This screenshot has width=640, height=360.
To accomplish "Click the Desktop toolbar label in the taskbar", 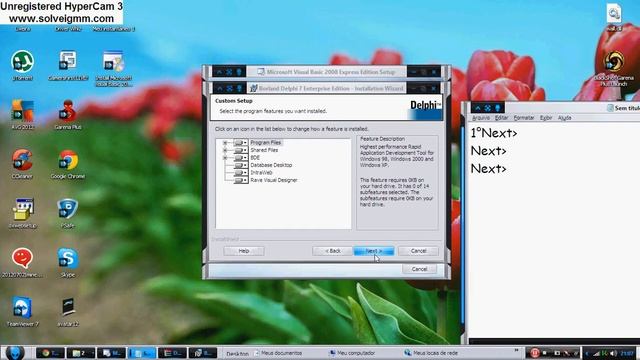I will 237,353.
